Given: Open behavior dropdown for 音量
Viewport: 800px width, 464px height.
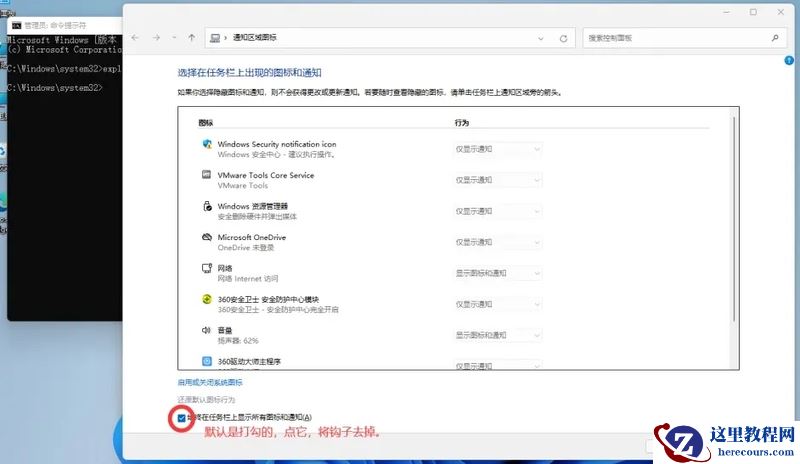Looking at the screenshot, I should 497,335.
